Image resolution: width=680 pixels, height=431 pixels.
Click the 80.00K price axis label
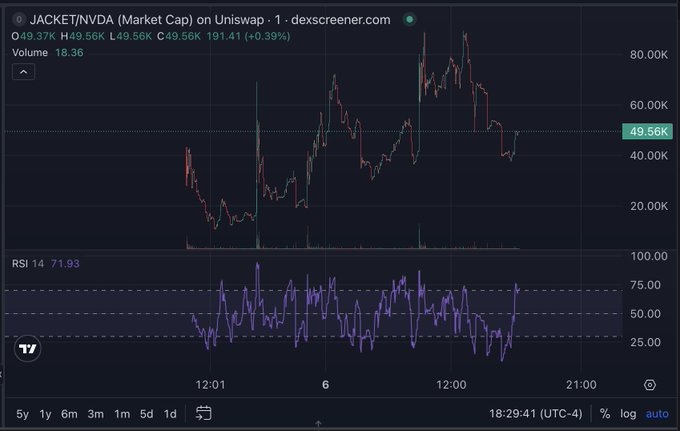[x=649, y=55]
